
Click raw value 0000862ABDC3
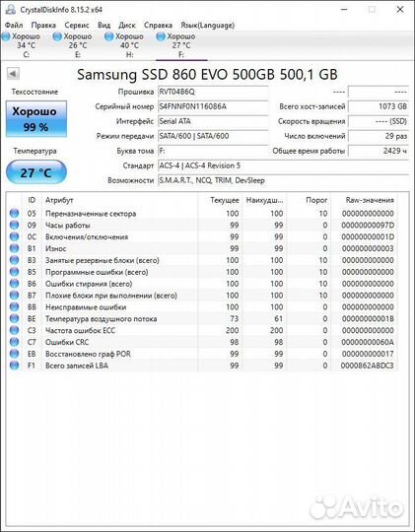click(x=368, y=366)
